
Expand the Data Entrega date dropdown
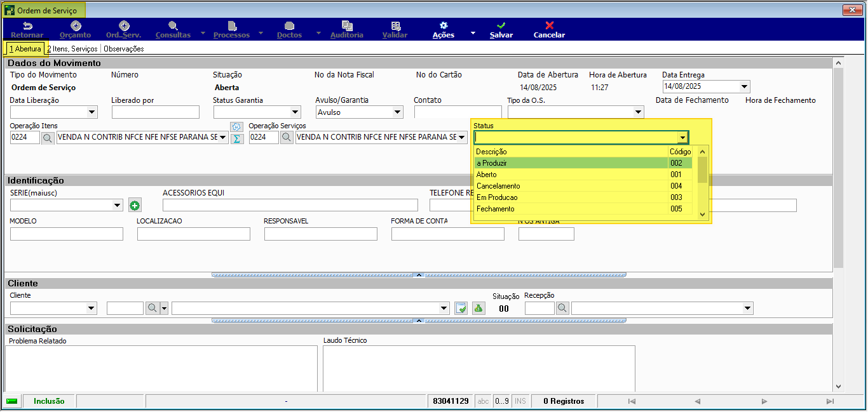coord(744,87)
